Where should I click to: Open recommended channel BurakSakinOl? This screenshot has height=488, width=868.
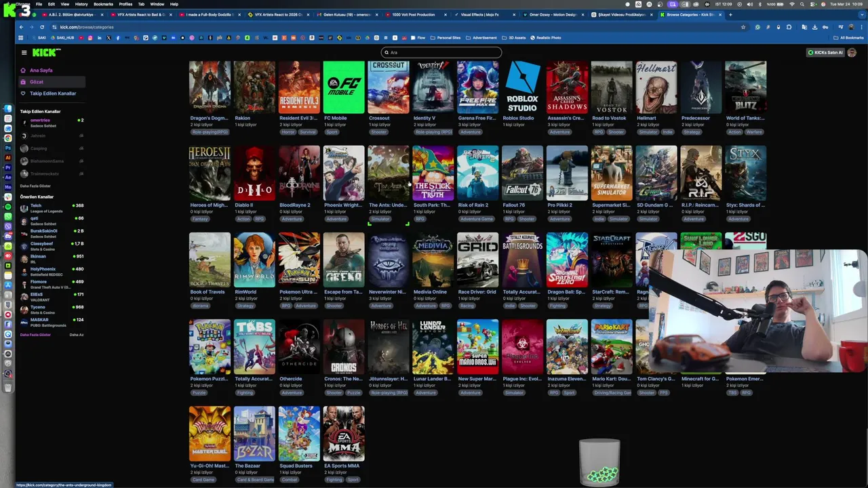52,234
